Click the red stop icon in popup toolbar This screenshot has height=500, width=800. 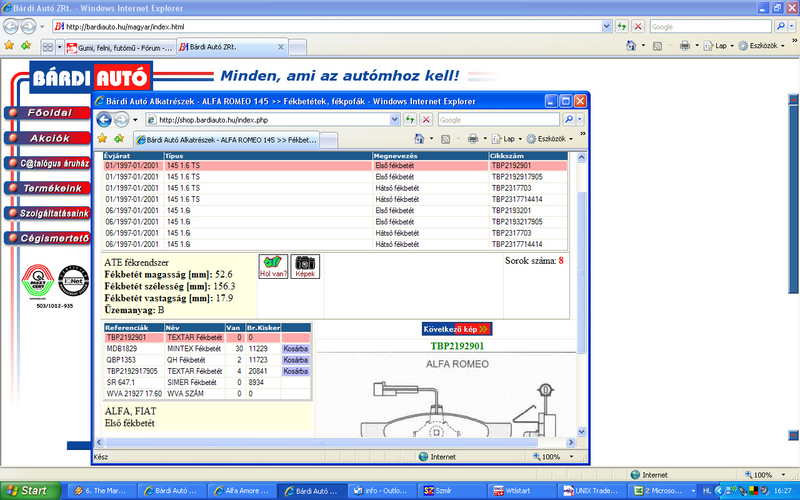426,119
